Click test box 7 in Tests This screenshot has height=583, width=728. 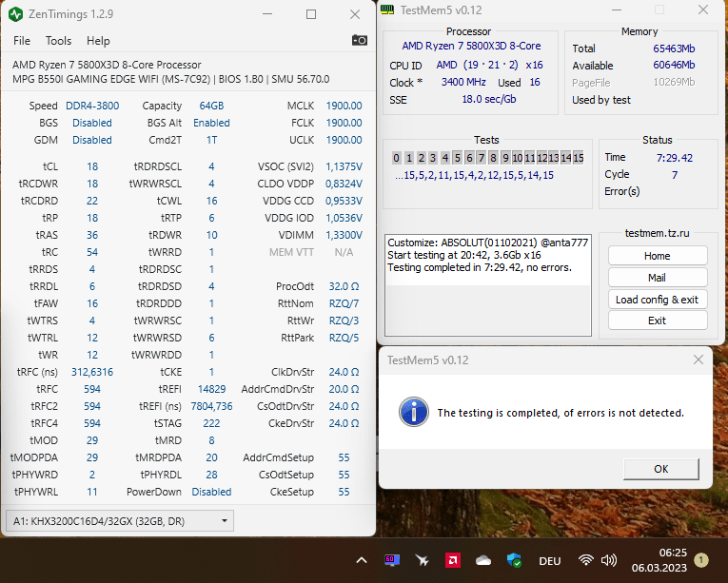(x=482, y=158)
